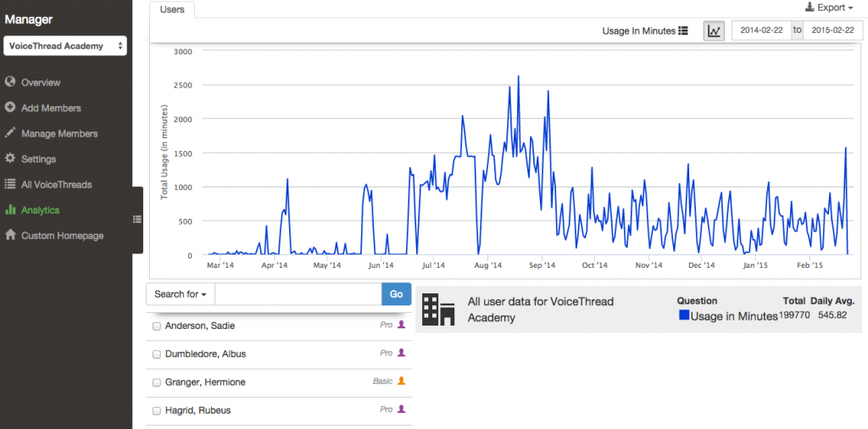The width and height of the screenshot is (868, 429).
Task: Click Hermione Granger's orange Basic user icon
Action: click(x=402, y=381)
